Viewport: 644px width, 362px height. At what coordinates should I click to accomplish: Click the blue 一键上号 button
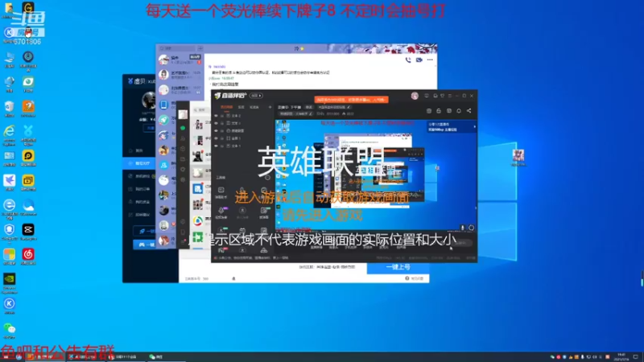click(x=398, y=267)
